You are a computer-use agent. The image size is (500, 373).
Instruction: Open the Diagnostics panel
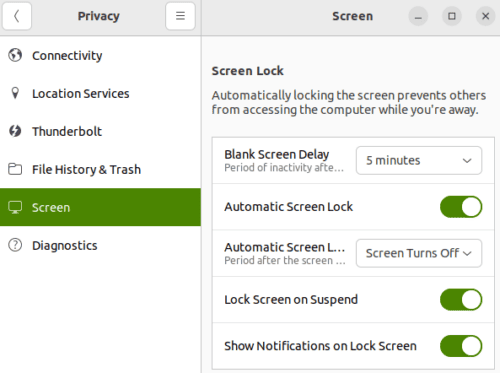click(x=100, y=245)
